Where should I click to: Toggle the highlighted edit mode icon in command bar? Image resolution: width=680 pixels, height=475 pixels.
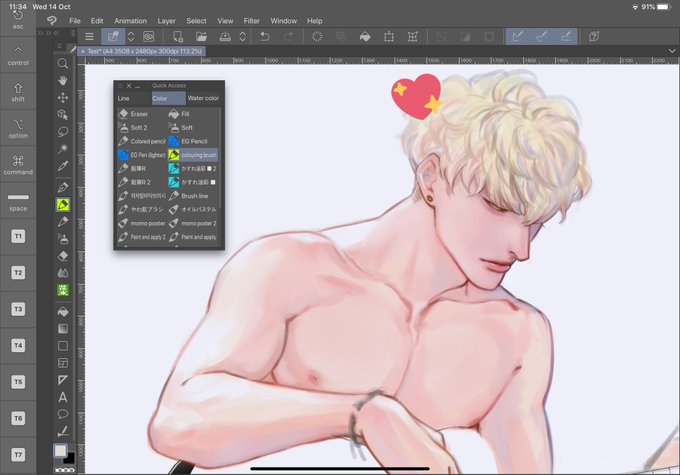[113, 37]
